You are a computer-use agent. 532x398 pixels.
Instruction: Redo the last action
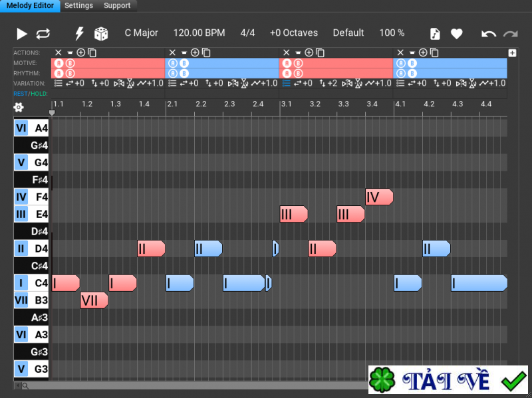[x=510, y=34]
